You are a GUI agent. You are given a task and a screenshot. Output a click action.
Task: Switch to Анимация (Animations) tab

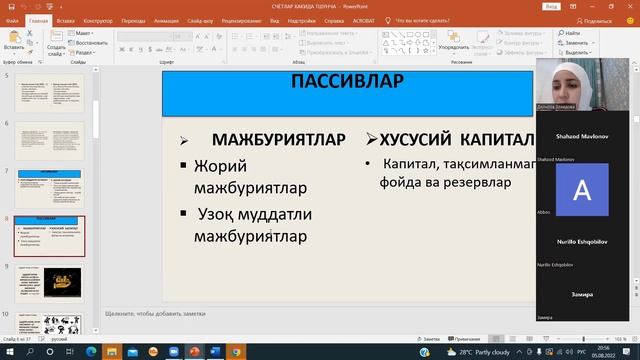point(166,20)
